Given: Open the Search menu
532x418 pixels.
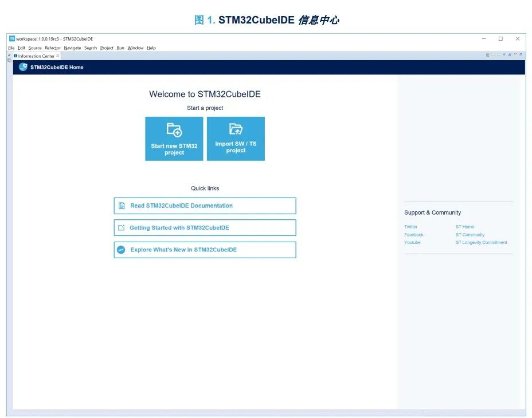Looking at the screenshot, I should pos(91,48).
